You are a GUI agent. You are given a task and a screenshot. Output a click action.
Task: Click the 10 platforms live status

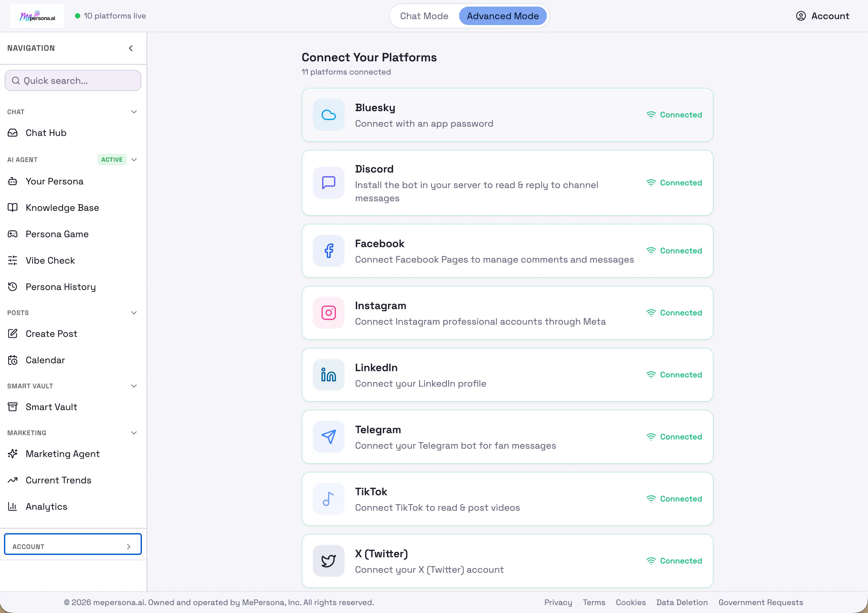[110, 16]
